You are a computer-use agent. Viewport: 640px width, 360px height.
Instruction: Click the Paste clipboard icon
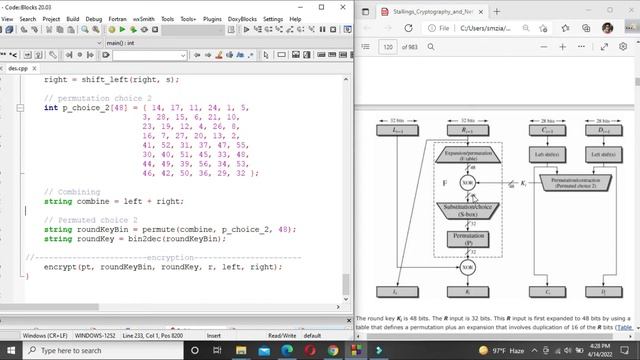[x=71, y=29]
